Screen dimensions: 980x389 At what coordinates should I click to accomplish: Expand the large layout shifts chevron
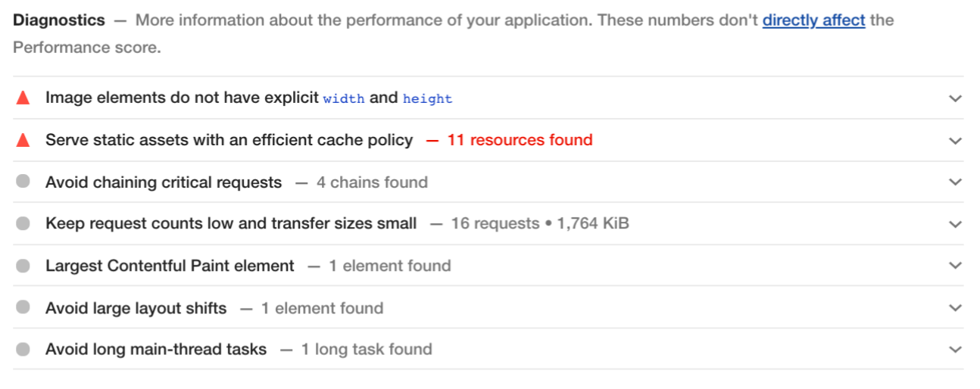click(x=955, y=308)
